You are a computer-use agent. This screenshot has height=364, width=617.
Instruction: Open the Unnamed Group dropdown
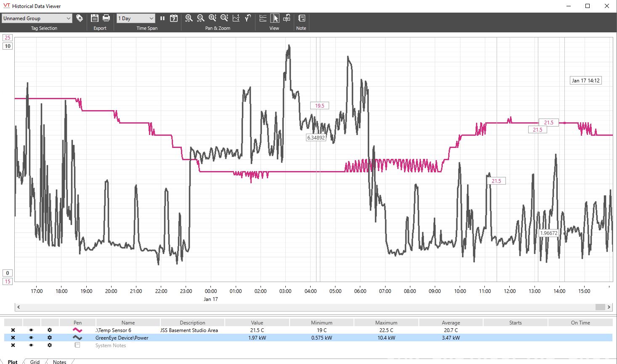[x=37, y=18]
